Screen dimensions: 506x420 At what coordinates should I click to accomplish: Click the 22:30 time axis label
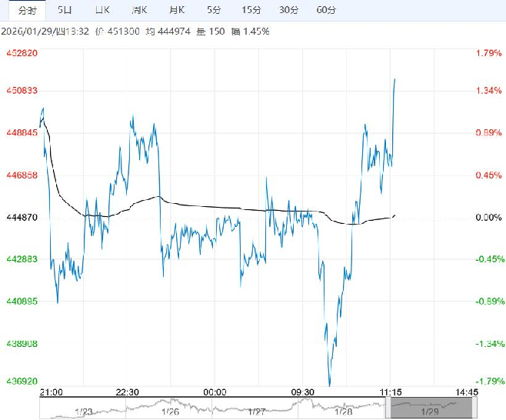point(127,392)
